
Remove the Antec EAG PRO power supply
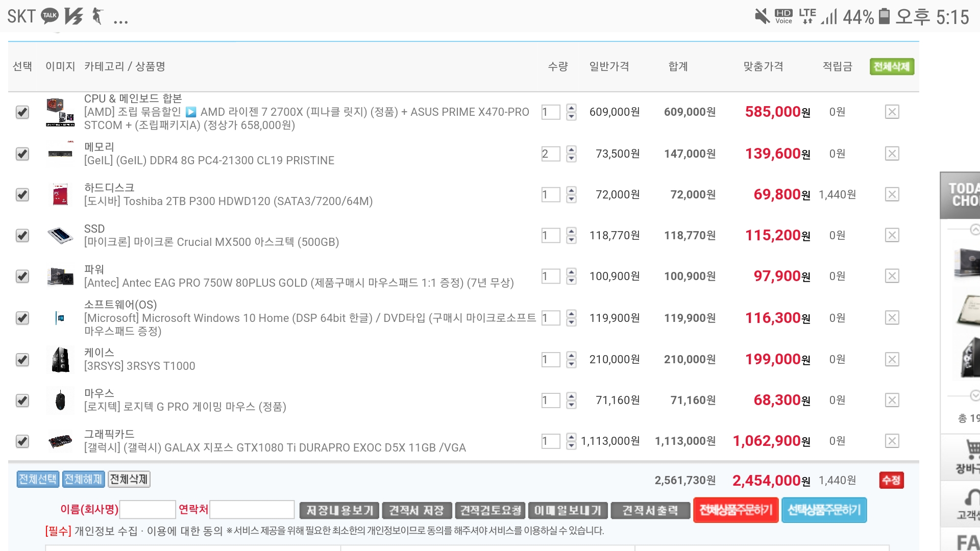click(892, 276)
